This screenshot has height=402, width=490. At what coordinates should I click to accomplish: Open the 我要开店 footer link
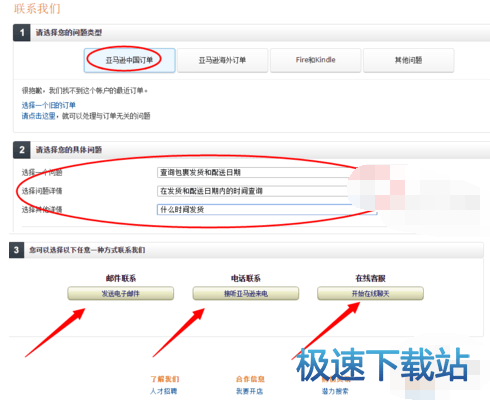point(249,391)
